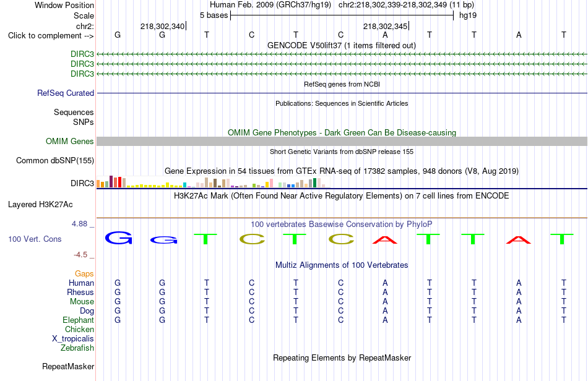Click the hg19 label beside the scale bar
Viewport: 588px width, 381px height.
pos(468,15)
